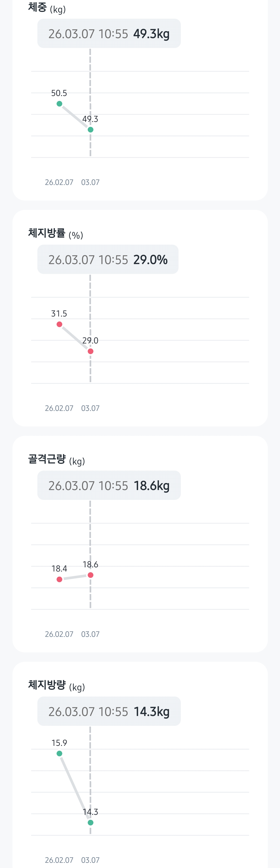Tap 26.02.07 label under 체지방률 chart

pos(59,408)
